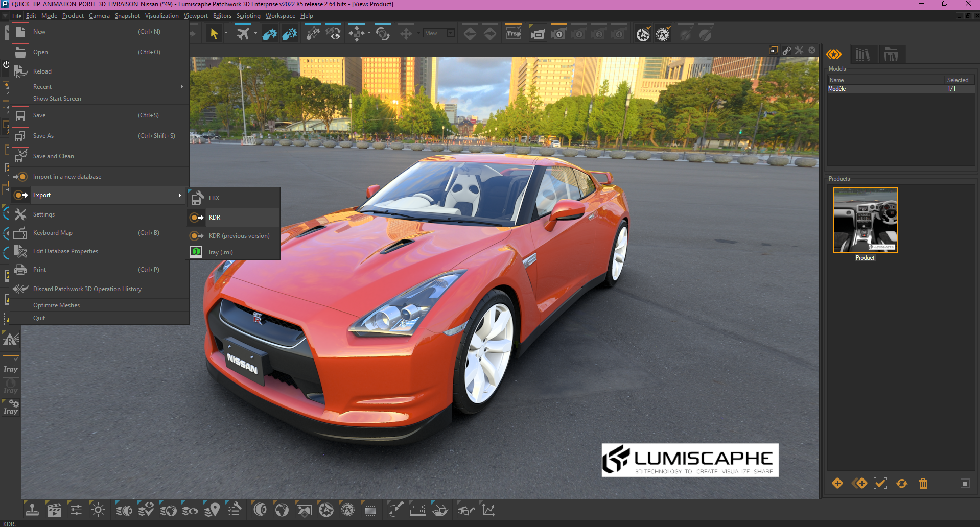980x527 pixels.
Task: Click the trash delete icon in Products panel
Action: pos(923,483)
